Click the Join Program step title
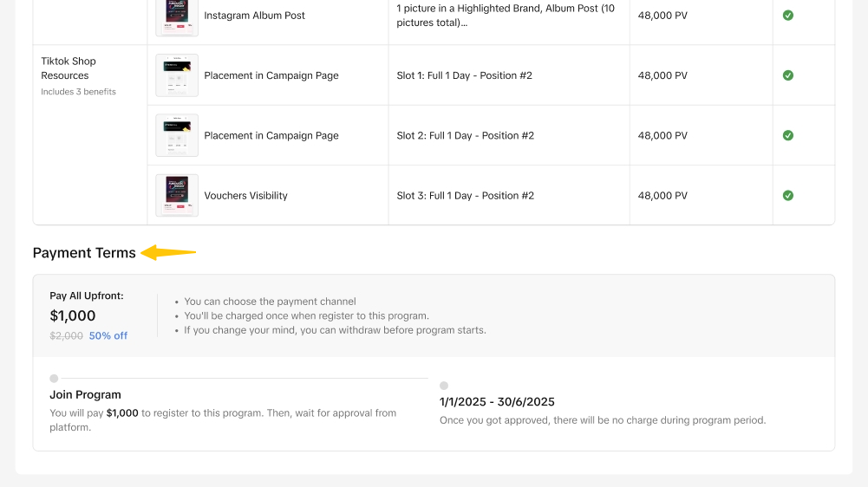The image size is (868, 487). tap(85, 395)
